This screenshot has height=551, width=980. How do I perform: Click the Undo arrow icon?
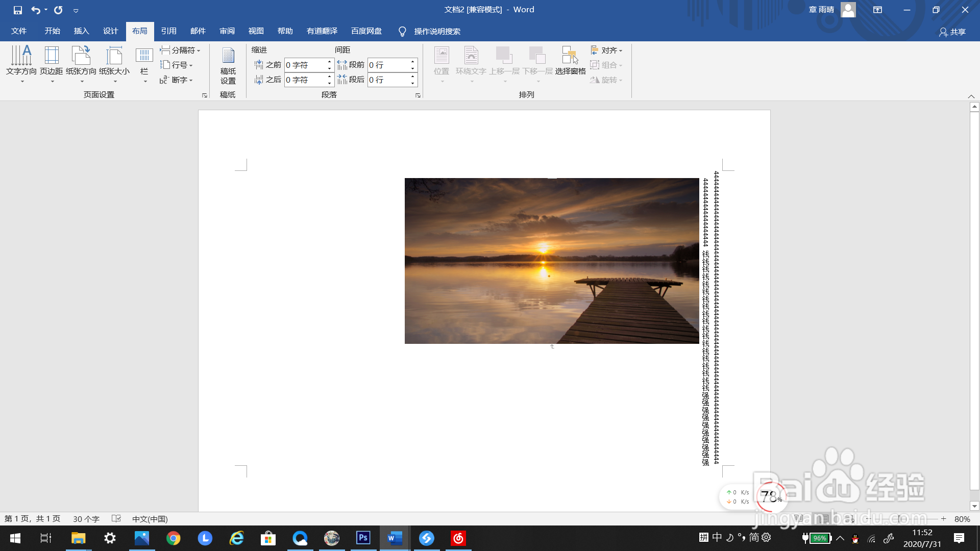[35, 10]
